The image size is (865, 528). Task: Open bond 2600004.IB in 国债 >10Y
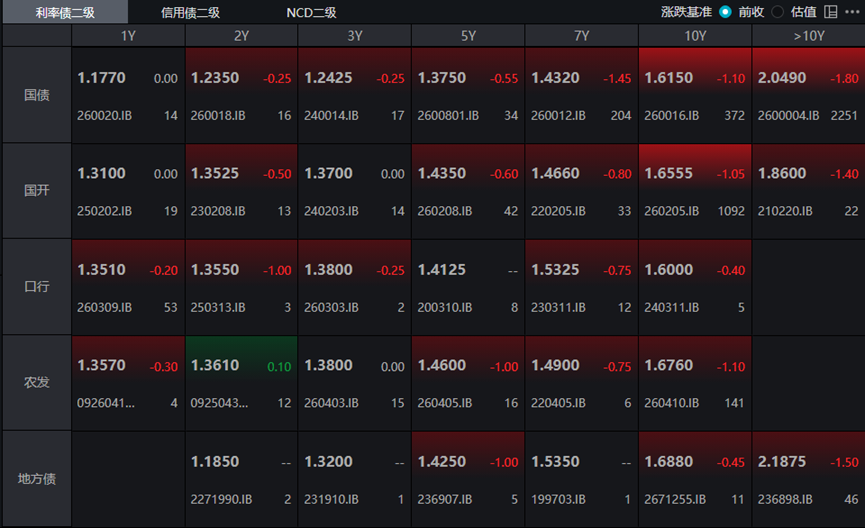point(809,95)
